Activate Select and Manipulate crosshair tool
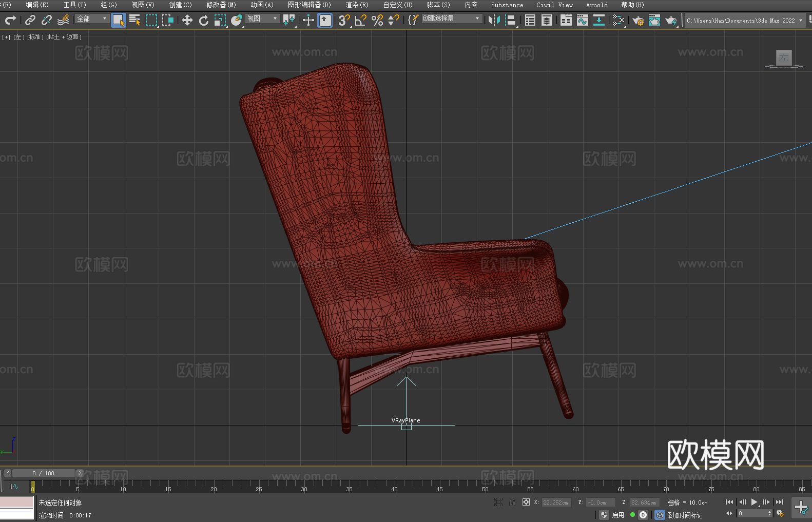The image size is (812, 522). pyautogui.click(x=308, y=20)
